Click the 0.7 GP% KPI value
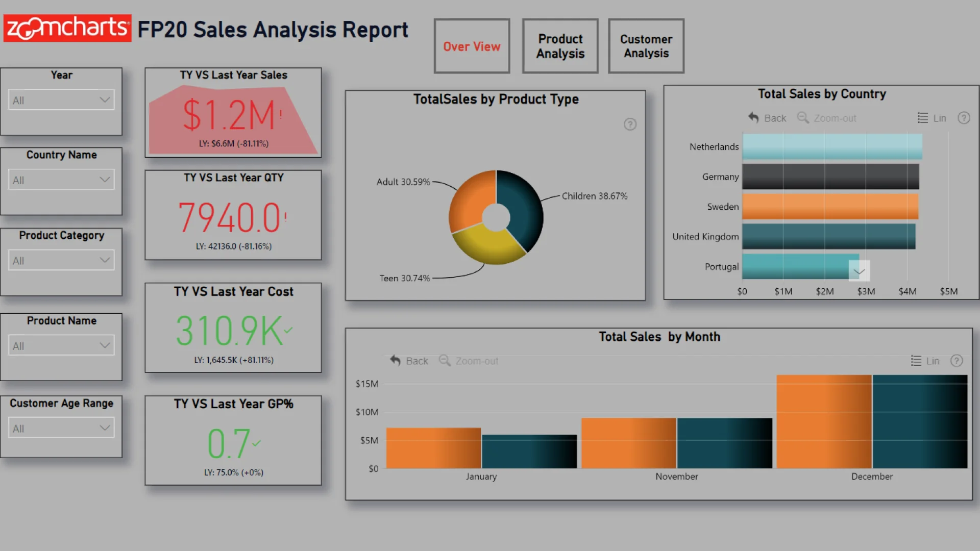980x551 pixels. [x=229, y=443]
